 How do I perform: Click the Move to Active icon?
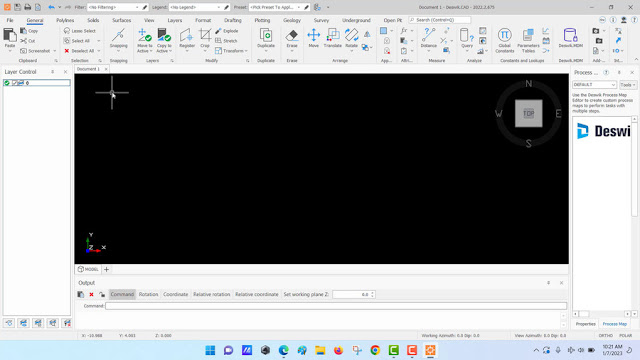(x=144, y=35)
